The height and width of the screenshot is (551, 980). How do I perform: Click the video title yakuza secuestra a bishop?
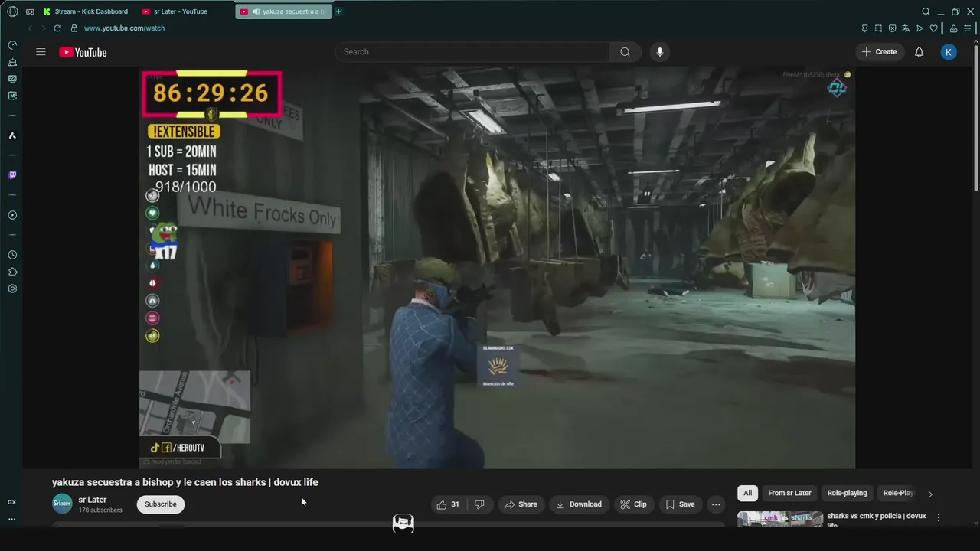(185, 482)
